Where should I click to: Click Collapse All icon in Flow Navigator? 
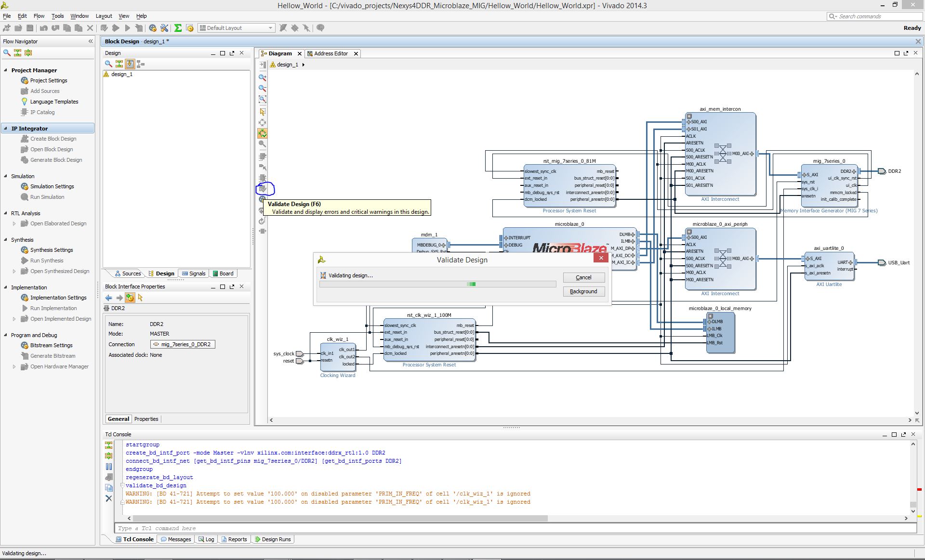point(17,52)
